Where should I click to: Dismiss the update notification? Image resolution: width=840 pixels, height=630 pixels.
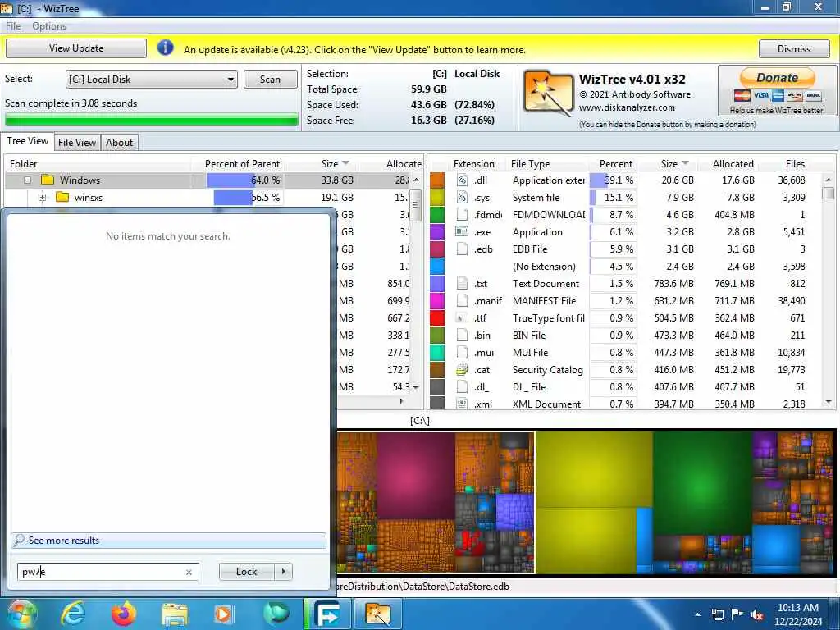pos(794,48)
